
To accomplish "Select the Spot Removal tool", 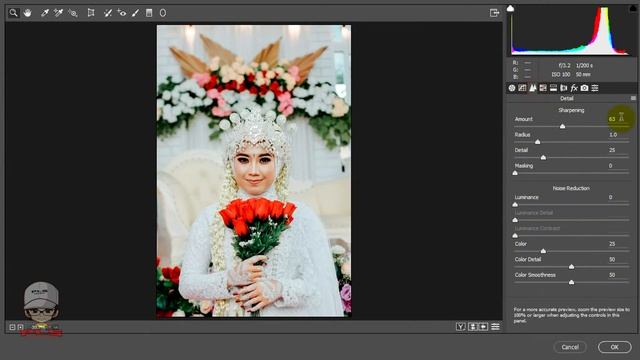I will (108, 13).
